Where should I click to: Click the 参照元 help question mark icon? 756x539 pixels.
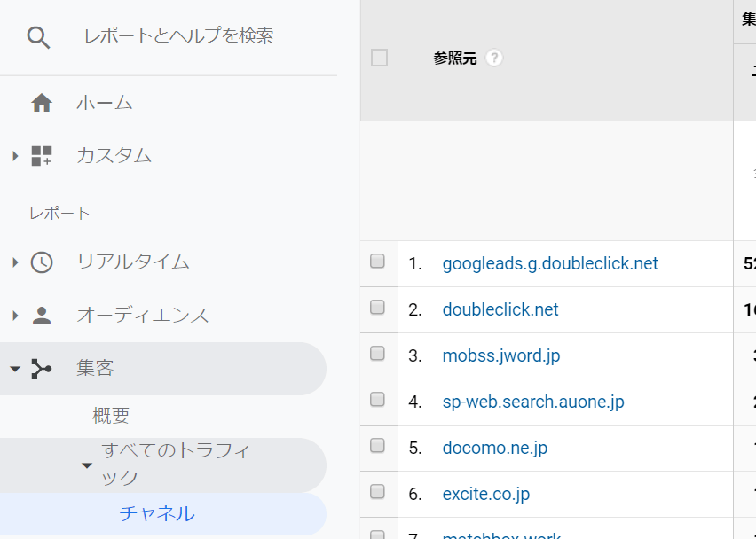pos(493,58)
